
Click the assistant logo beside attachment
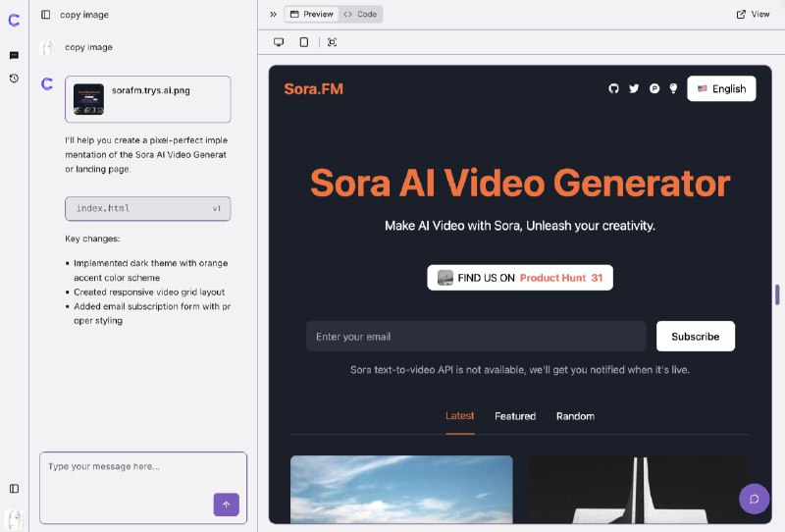pos(47,83)
